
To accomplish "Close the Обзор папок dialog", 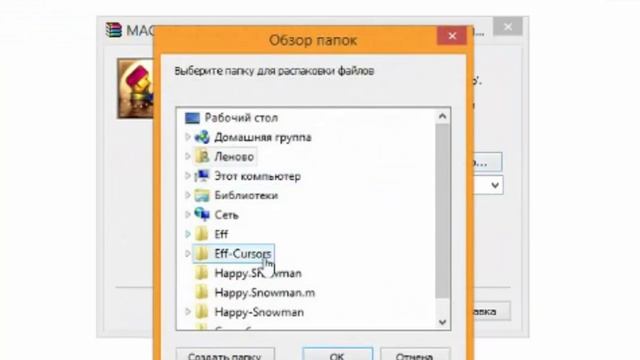I will click(452, 36).
